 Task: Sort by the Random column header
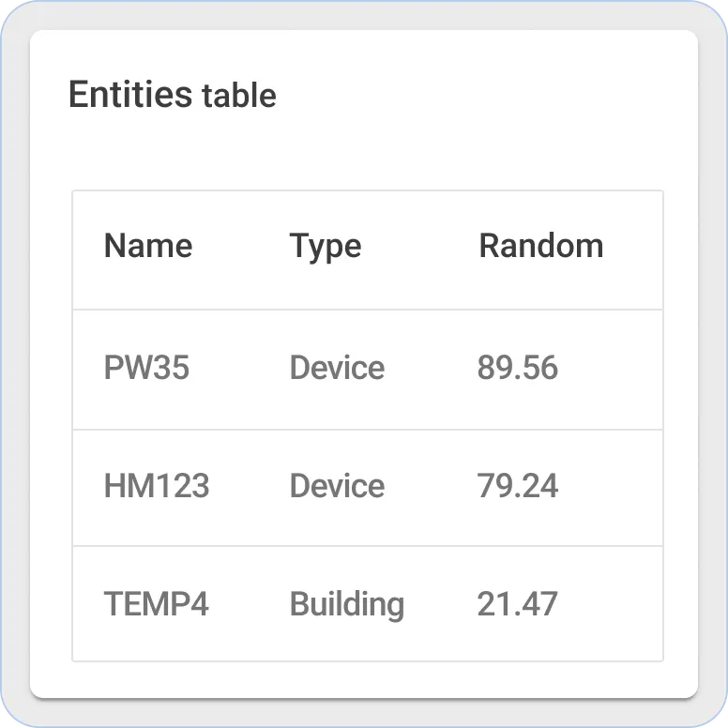pos(540,246)
